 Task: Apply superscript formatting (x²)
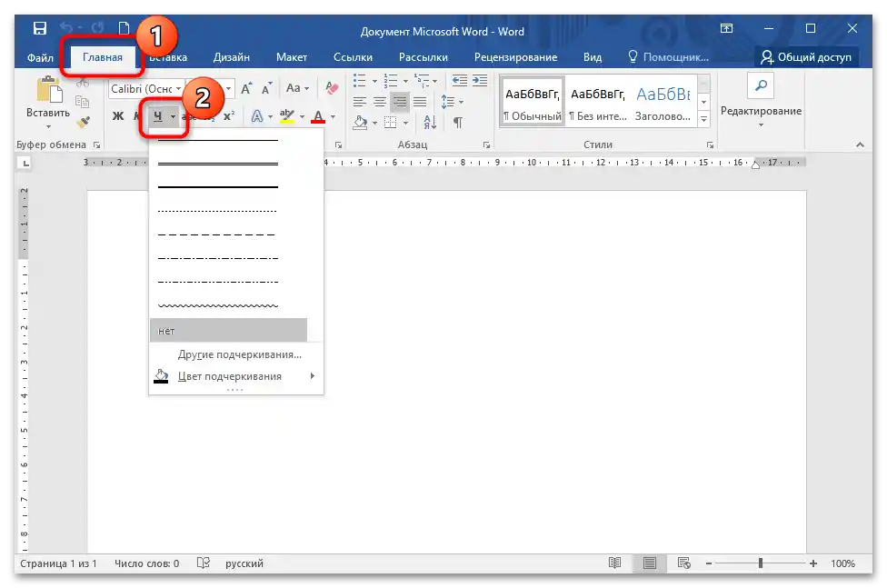coord(228,116)
